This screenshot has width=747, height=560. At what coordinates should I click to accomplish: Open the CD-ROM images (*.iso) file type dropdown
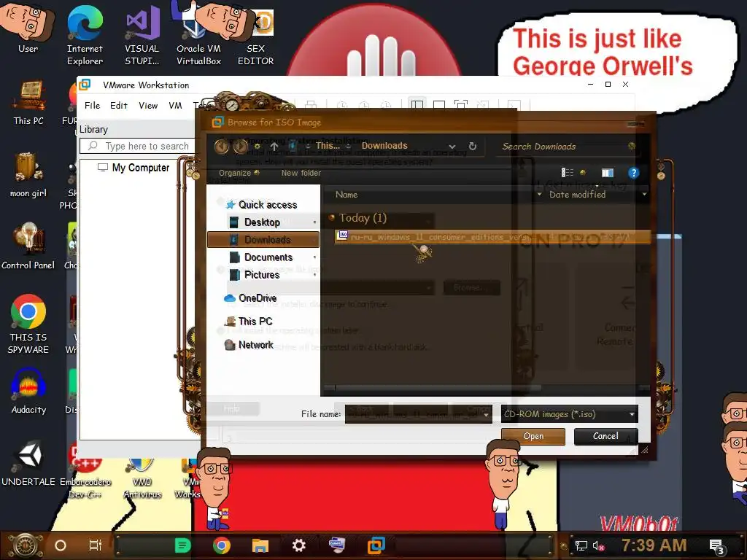[569, 414]
